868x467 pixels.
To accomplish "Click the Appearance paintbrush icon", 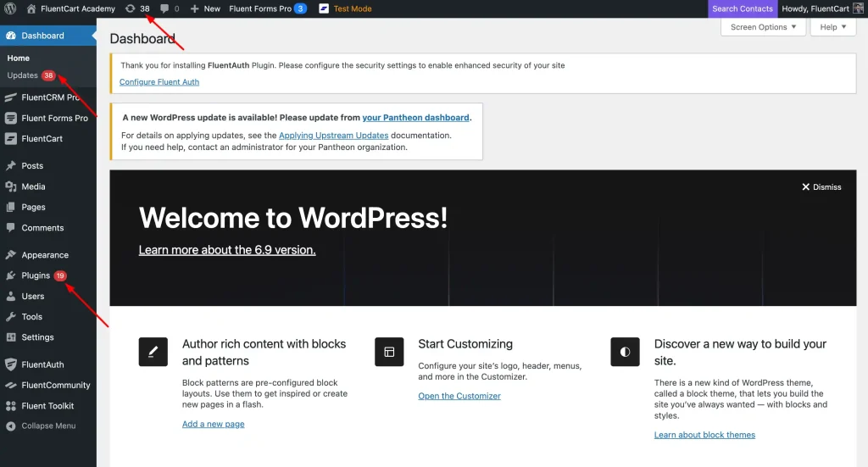I will 10,254.
